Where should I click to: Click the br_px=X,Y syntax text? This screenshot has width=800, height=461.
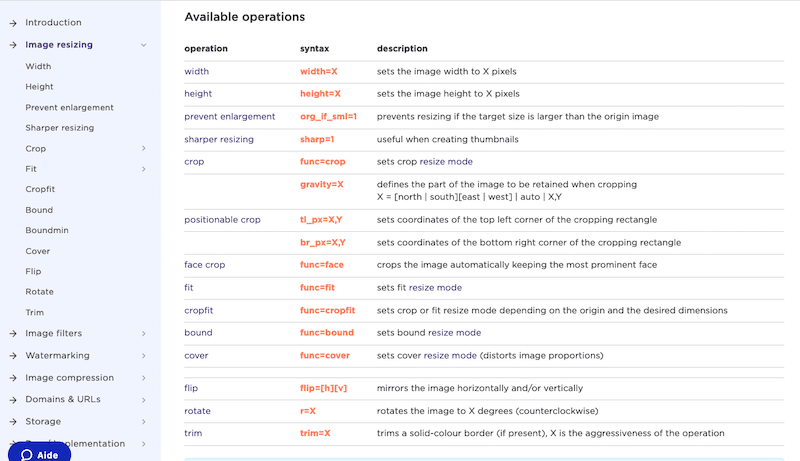[x=323, y=243]
